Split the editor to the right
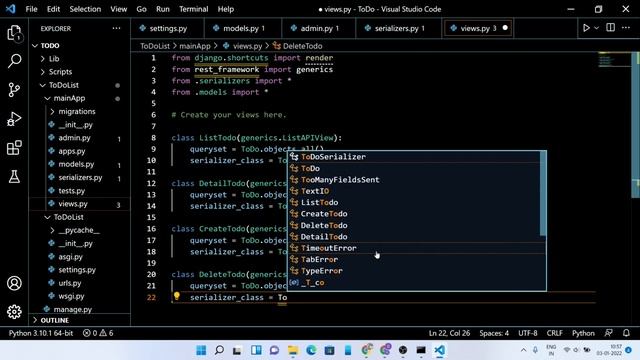Image resolution: width=640 pixels, height=360 pixels. click(611, 28)
